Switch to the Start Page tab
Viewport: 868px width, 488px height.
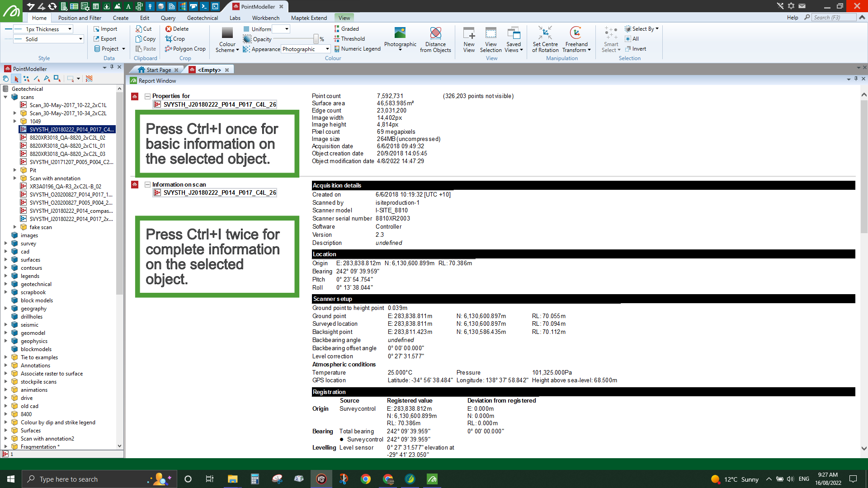[158, 70]
